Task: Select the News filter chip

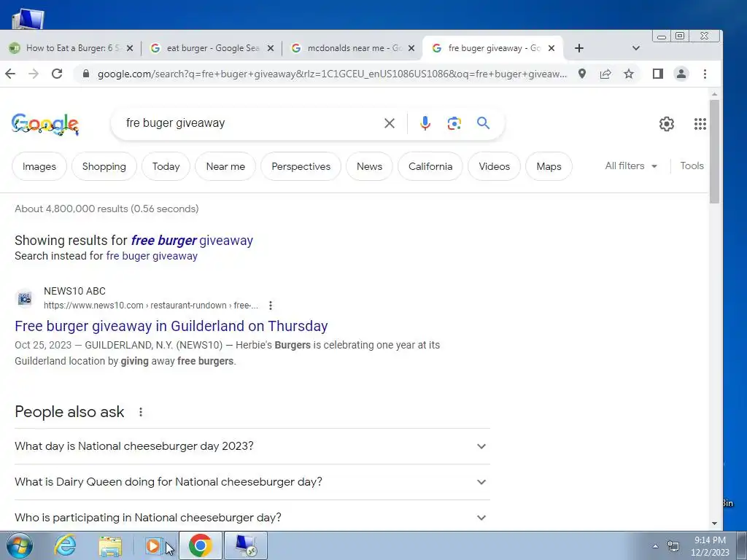Action: [x=369, y=166]
